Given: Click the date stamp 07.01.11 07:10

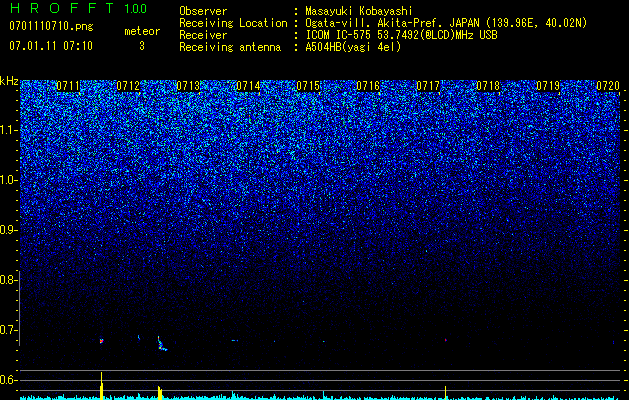Looking at the screenshot, I should 51,46.
